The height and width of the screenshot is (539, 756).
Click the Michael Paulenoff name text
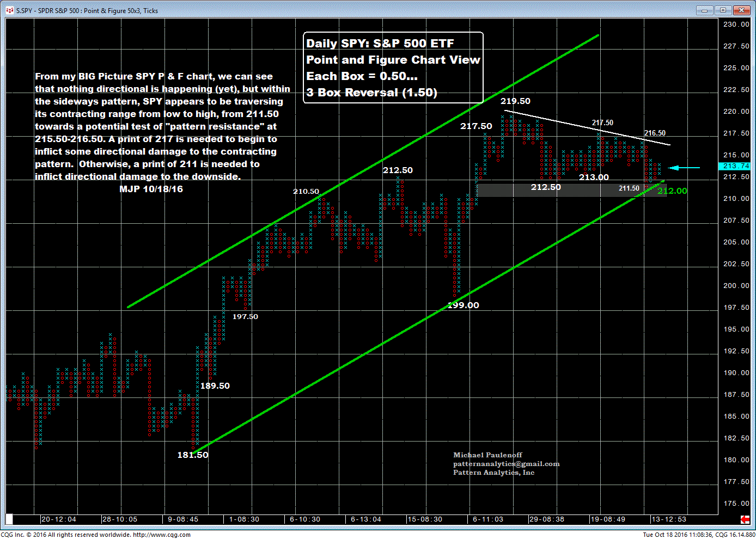(487, 455)
